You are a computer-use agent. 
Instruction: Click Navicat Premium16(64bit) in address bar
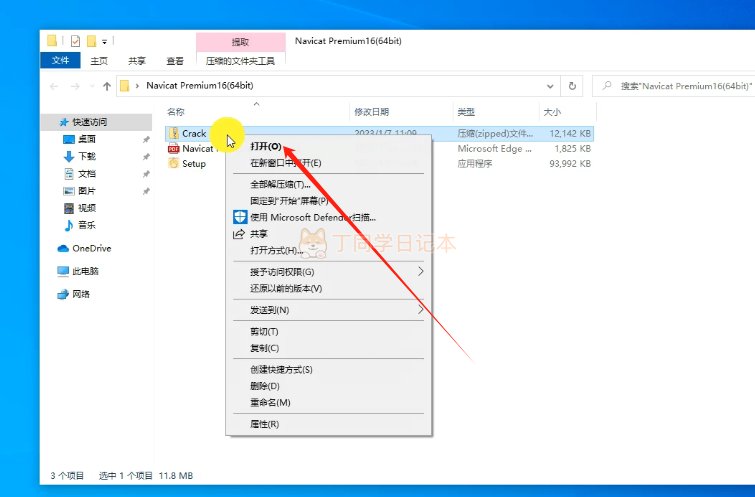[200, 86]
